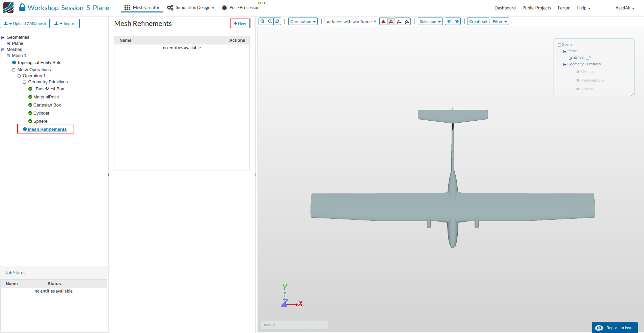644x333 pixels.
Task: Toggle visibility of solid_0 in scene tree
Action: coord(575,58)
